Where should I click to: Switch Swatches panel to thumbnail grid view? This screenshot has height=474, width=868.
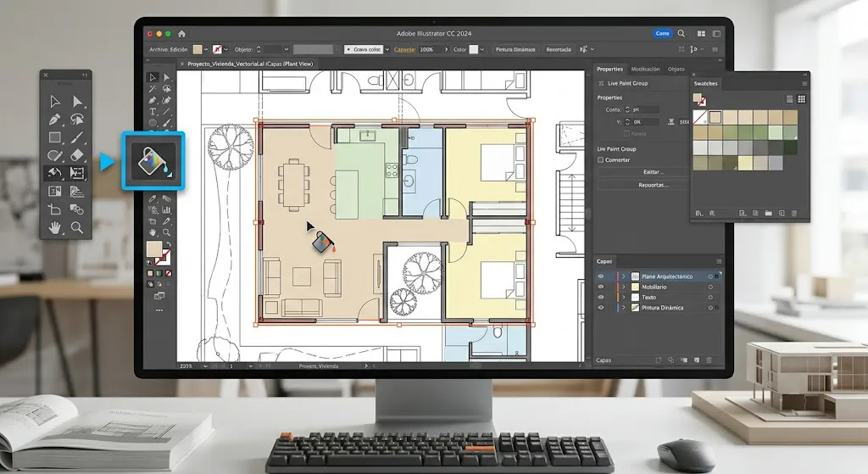801,99
